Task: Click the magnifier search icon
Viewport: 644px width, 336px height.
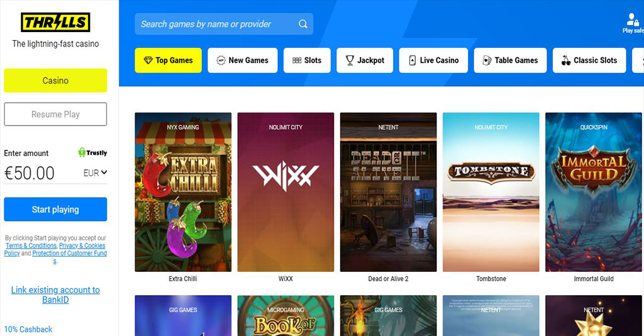Action: (x=303, y=24)
